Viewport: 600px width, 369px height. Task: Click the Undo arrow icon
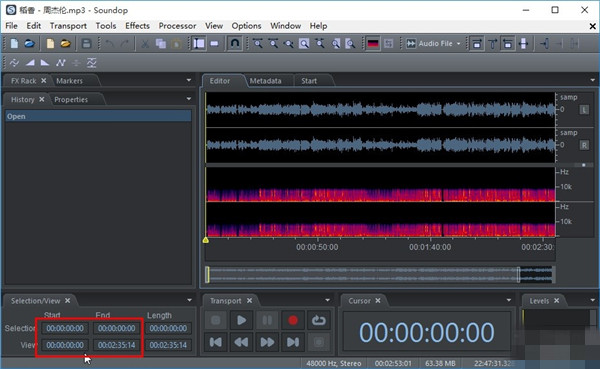tap(109, 44)
